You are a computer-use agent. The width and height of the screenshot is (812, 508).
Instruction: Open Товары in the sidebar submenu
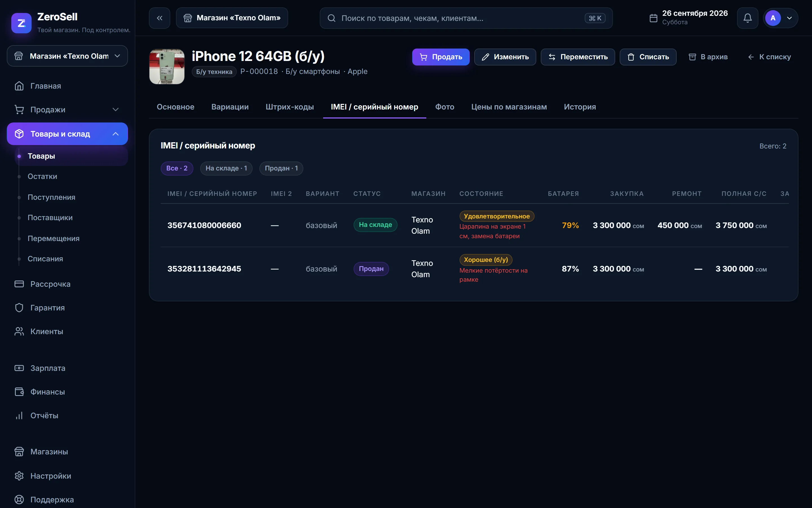(x=71, y=156)
